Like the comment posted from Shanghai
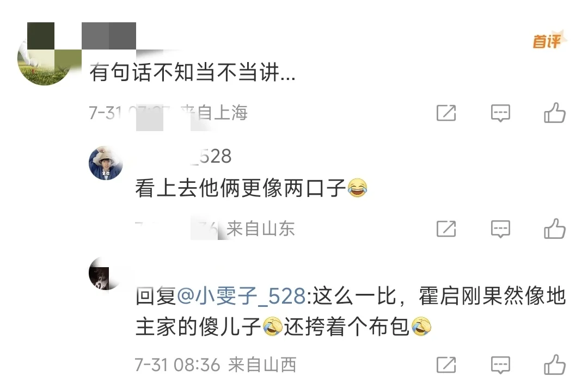Image resolution: width=588 pixels, height=376 pixels. pos(555,113)
